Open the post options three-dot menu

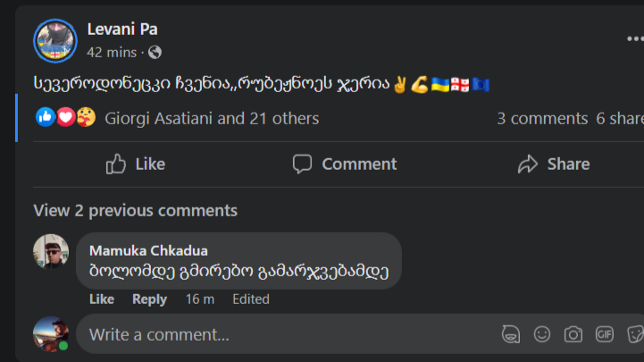[634, 39]
